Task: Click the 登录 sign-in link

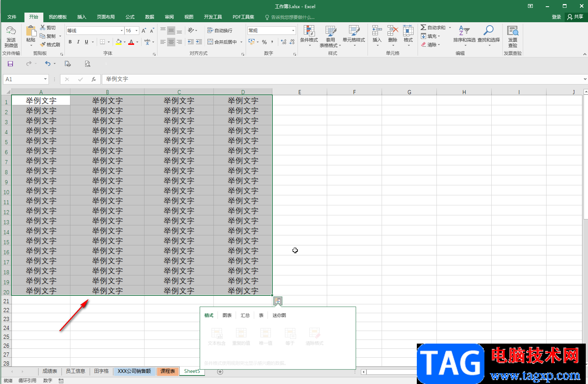Action: tap(556, 17)
